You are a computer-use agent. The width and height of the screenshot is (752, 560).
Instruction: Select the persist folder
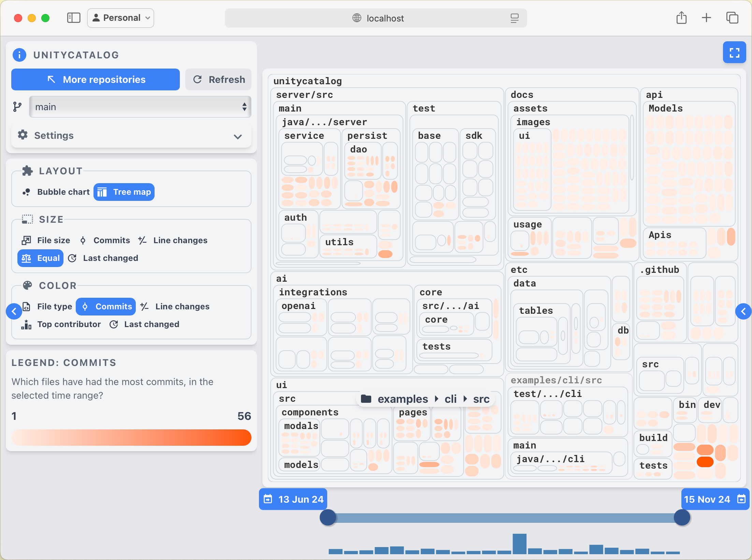tap(367, 136)
